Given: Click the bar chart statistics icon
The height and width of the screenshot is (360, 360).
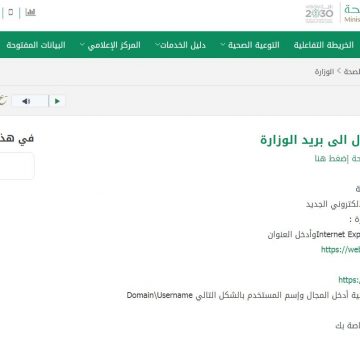Looking at the screenshot, I should (30, 13).
